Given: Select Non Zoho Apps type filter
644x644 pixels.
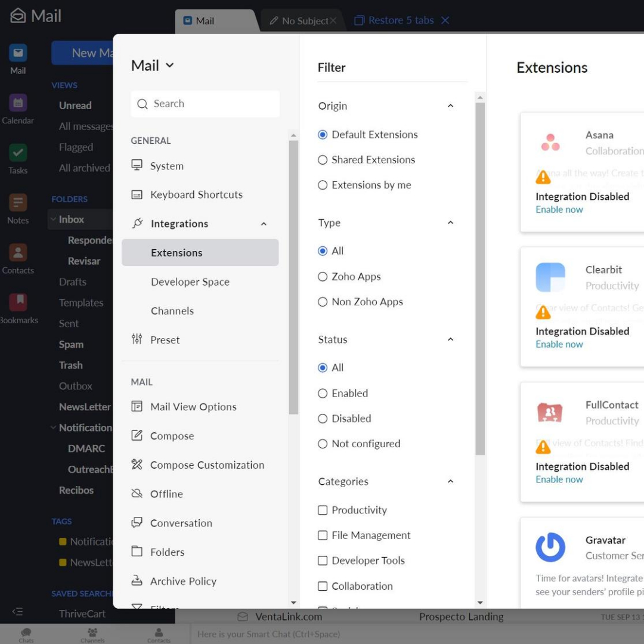Looking at the screenshot, I should click(323, 302).
